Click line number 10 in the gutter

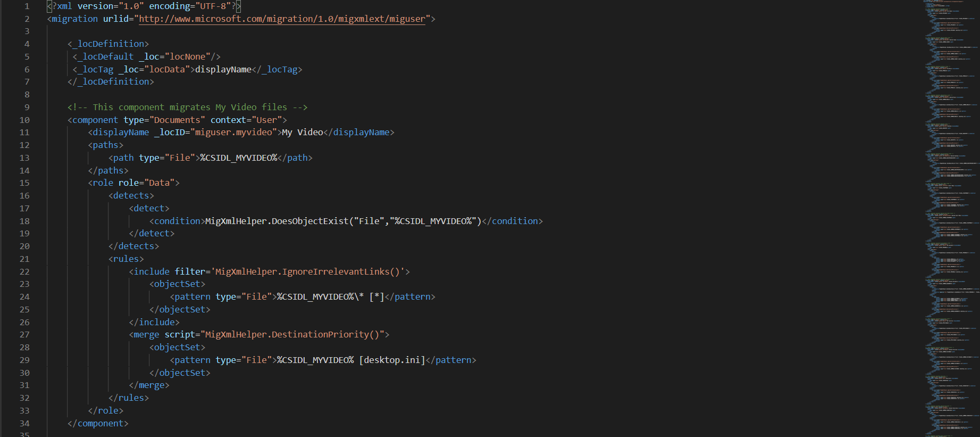pyautogui.click(x=24, y=120)
